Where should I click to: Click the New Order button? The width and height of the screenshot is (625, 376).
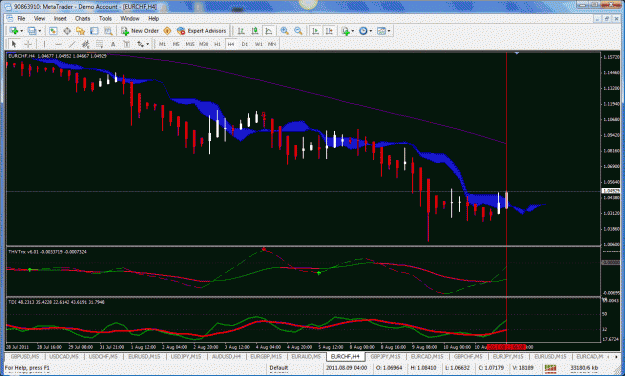[x=140, y=31]
